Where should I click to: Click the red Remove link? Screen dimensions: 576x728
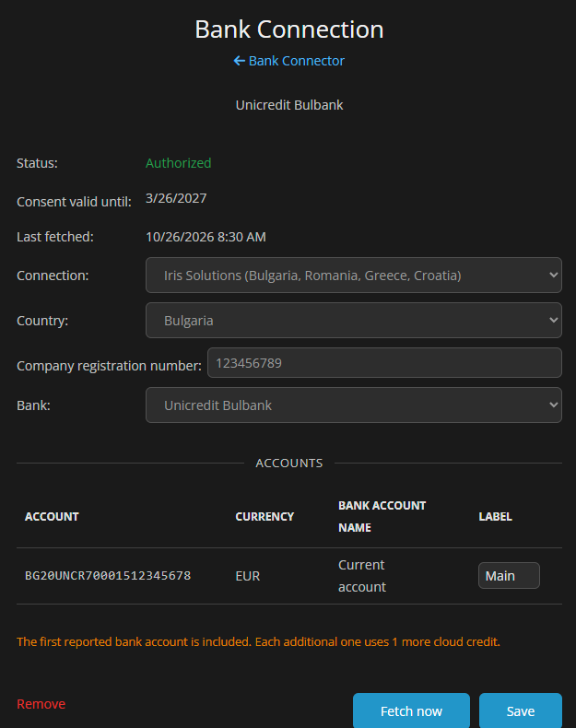coord(41,704)
